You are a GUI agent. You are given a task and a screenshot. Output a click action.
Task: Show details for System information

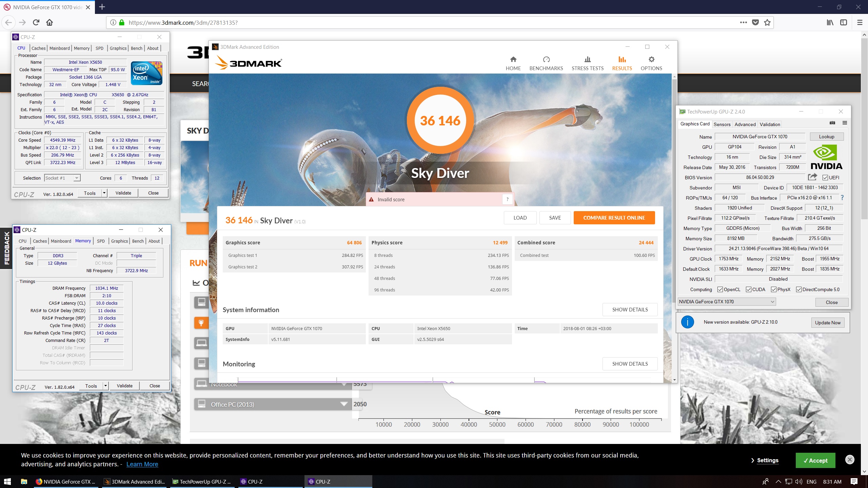pos(630,309)
